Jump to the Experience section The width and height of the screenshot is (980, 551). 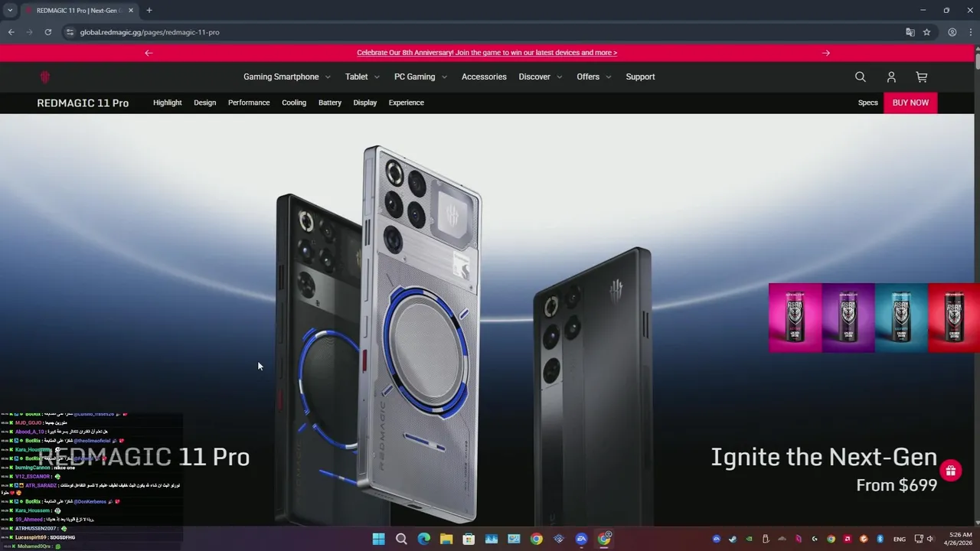click(406, 103)
